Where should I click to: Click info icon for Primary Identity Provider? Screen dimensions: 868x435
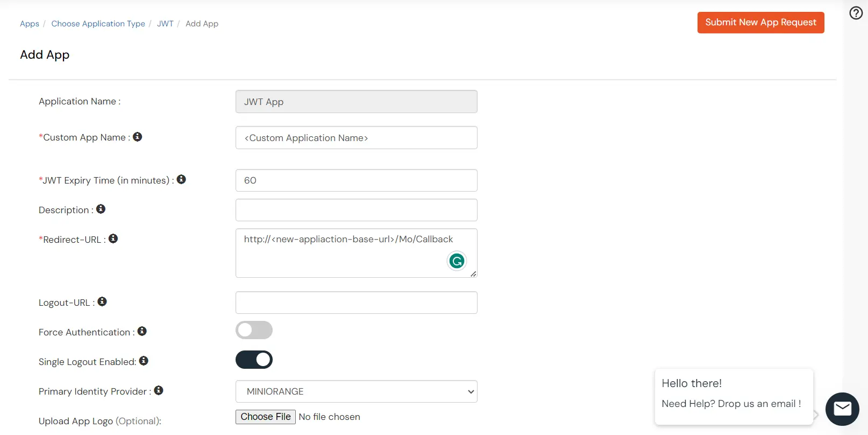[x=159, y=390]
